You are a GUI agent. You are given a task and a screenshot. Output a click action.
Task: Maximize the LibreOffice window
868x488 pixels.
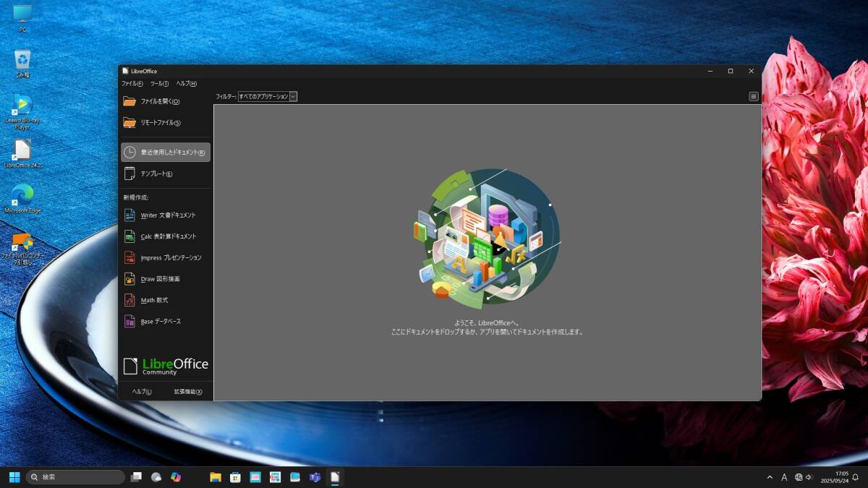coord(731,71)
